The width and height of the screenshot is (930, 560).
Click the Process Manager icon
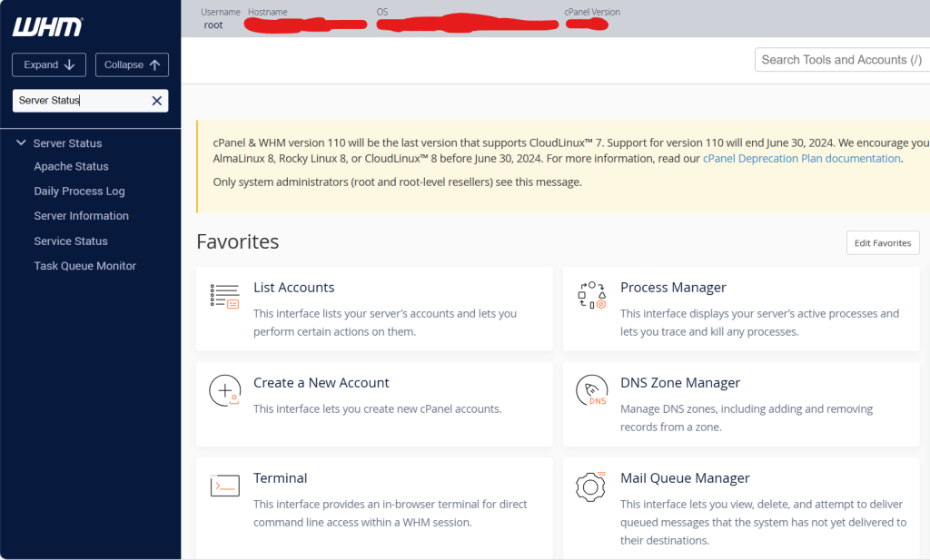click(591, 296)
